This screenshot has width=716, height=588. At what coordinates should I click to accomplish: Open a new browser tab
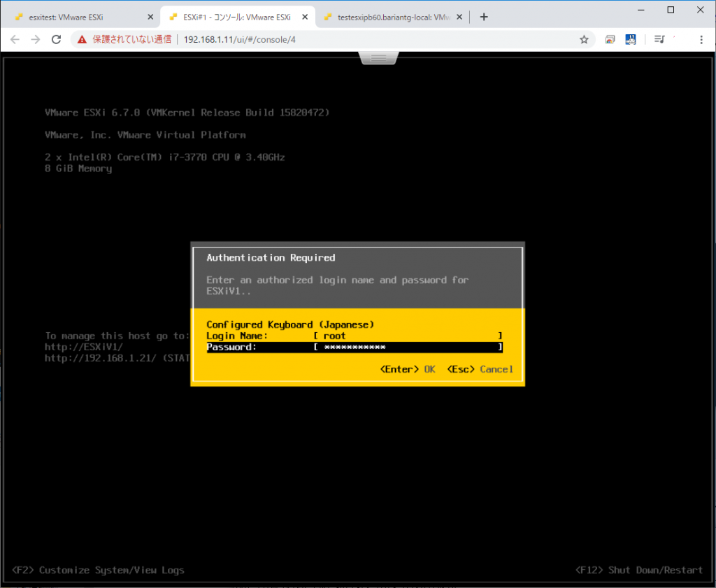coord(484,17)
